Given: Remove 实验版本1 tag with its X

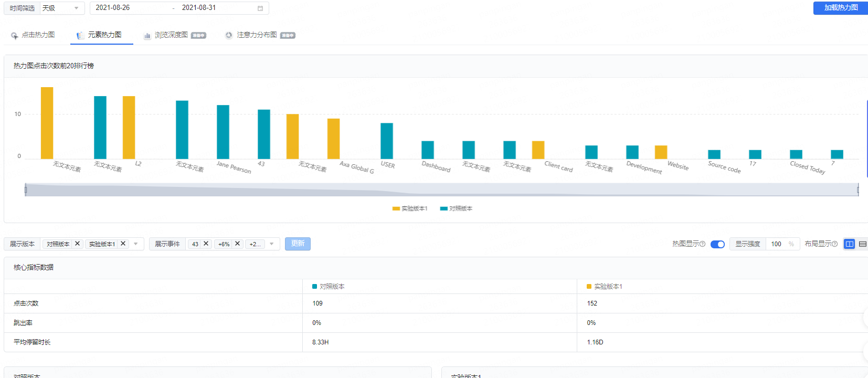Looking at the screenshot, I should pos(123,244).
